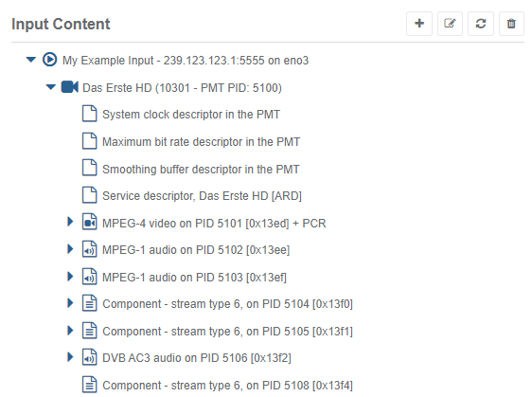This screenshot has width=532, height=397.
Task: Select Maximum bit rate descriptor in the PMT
Action: click(202, 141)
